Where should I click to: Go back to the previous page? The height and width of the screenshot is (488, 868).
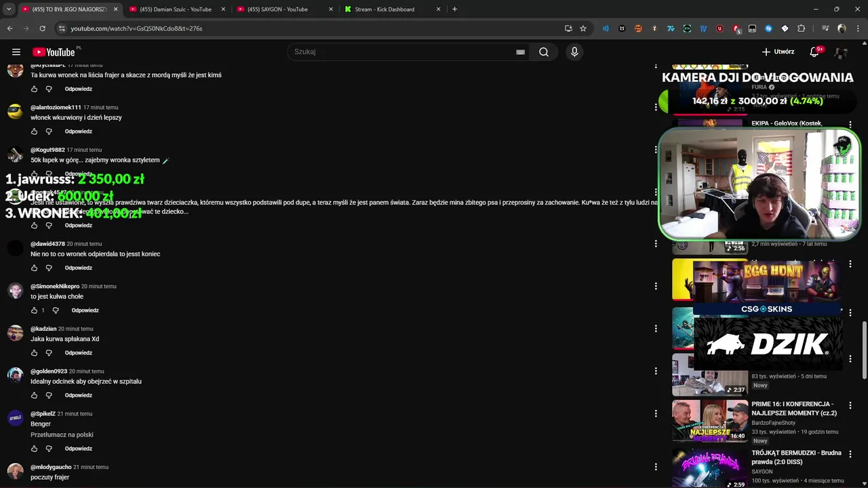coord(9,28)
